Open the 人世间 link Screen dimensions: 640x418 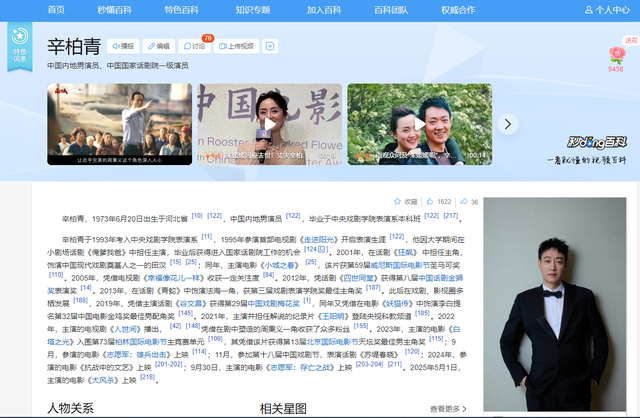click(x=125, y=329)
